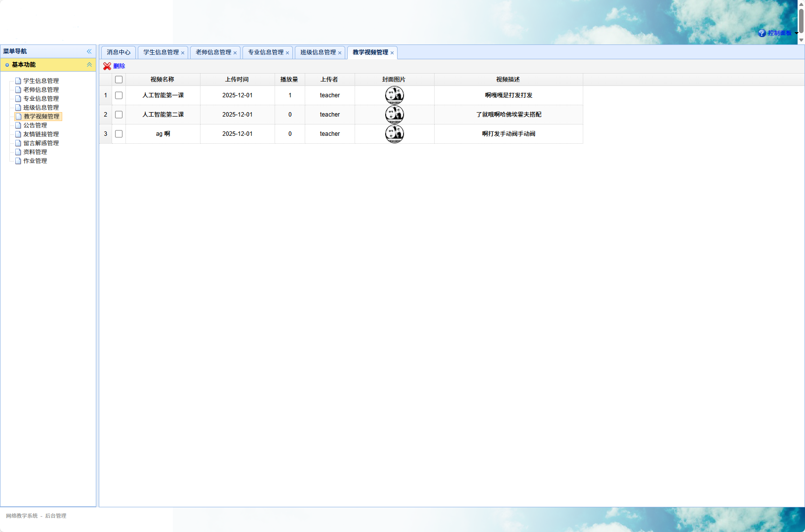This screenshot has height=532, width=805.
Task: Click the upload date in the ag 啊 row
Action: pos(238,134)
